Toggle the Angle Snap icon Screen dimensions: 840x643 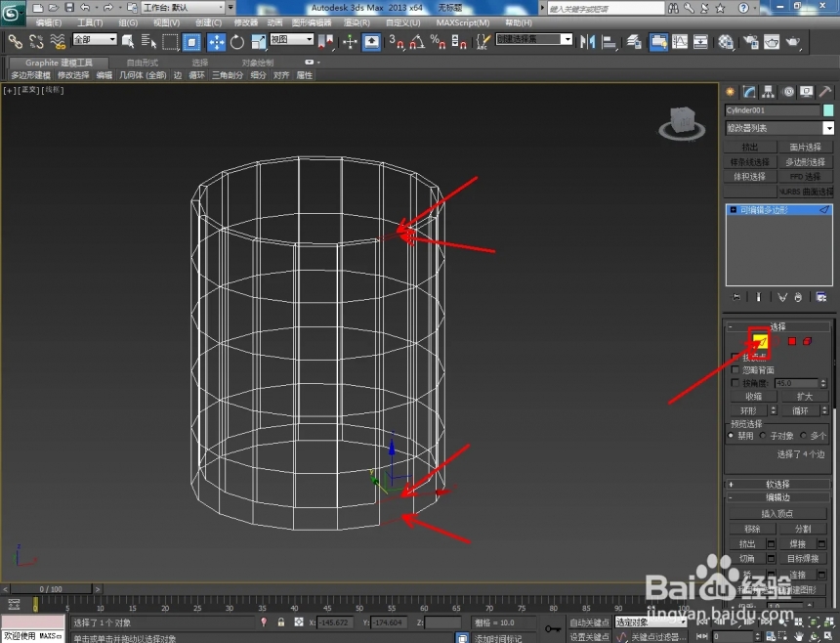coord(417,41)
